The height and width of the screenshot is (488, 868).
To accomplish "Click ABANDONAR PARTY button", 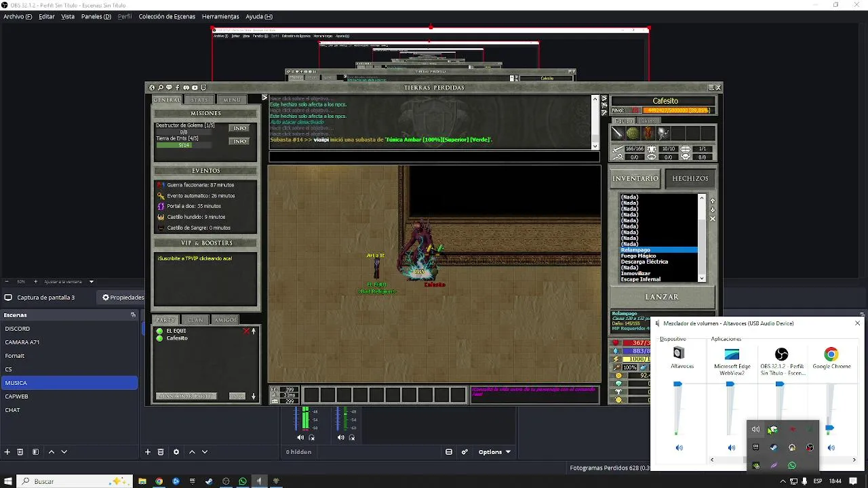I will coord(185,396).
